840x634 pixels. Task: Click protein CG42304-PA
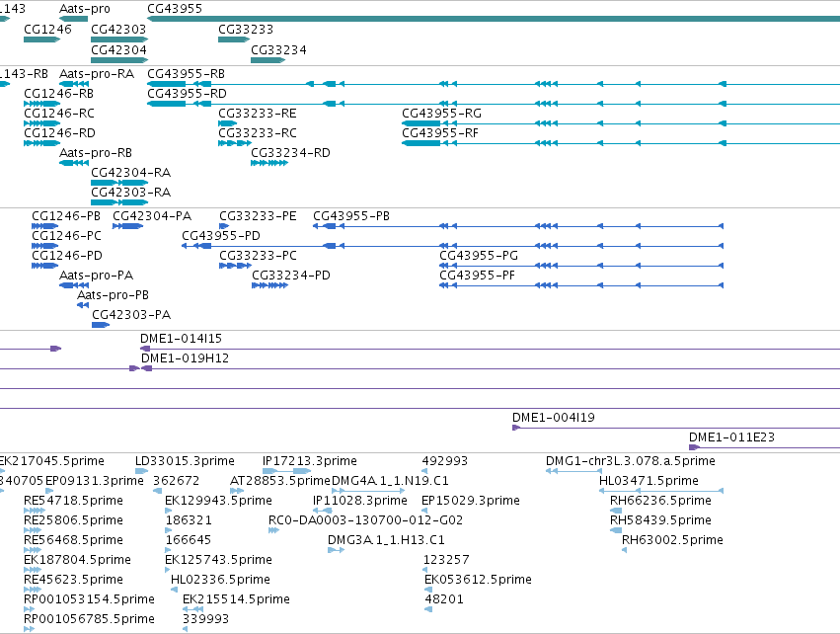pos(128,226)
